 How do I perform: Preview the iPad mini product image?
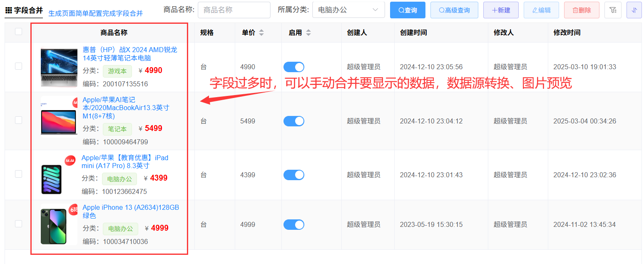click(x=58, y=175)
